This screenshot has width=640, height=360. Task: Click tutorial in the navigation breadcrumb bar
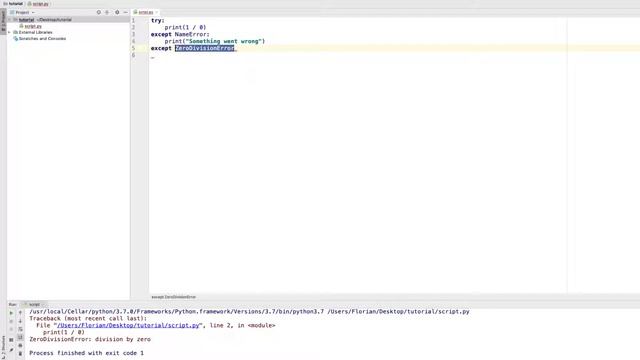(16, 4)
